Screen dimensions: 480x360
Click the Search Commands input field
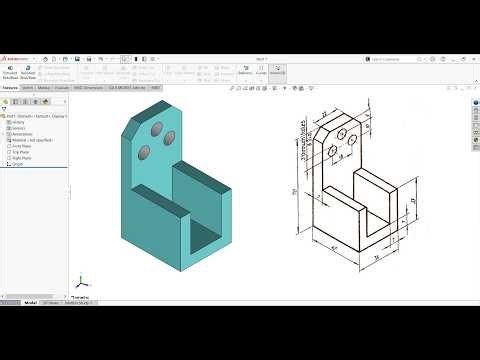(x=390, y=59)
